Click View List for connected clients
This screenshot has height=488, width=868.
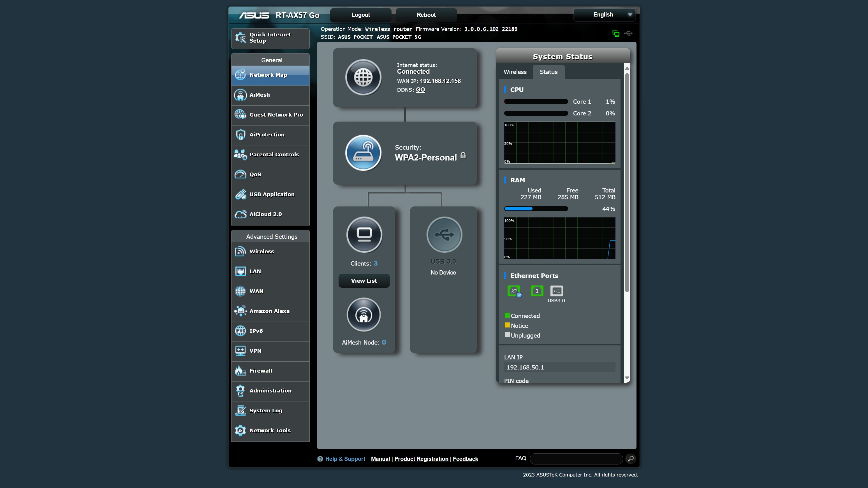(364, 281)
